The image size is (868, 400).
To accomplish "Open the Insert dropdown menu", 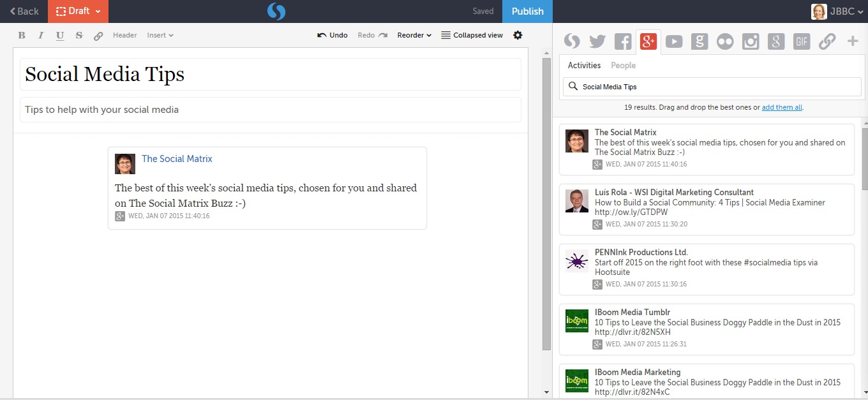I will [x=160, y=36].
